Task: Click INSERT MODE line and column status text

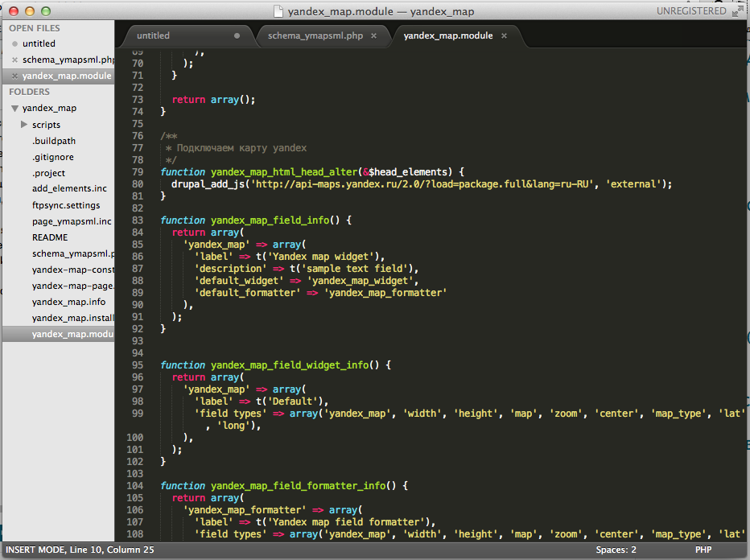Action: (80, 550)
